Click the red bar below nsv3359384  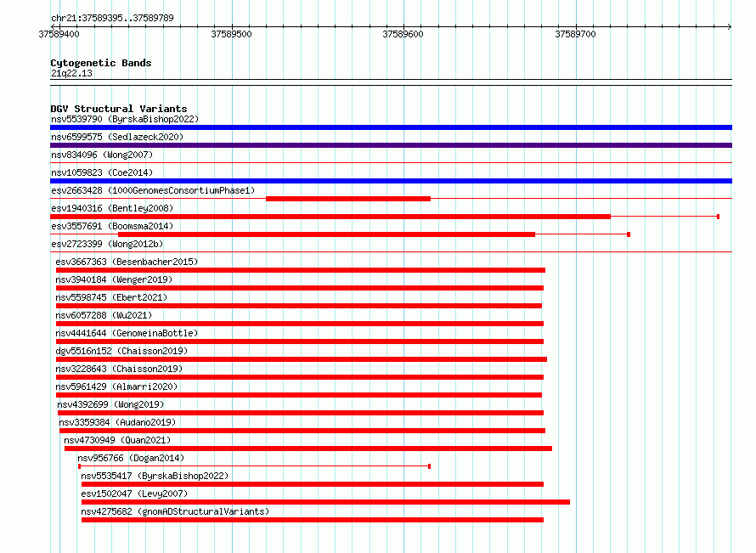[302, 431]
